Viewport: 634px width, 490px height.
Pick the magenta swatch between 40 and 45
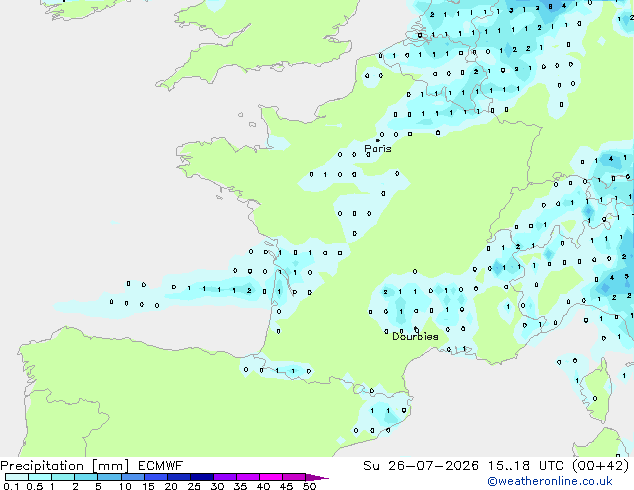click(x=271, y=477)
